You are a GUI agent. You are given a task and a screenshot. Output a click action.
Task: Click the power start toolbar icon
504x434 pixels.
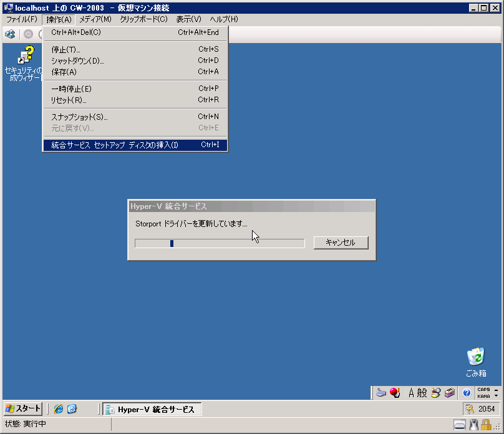click(x=28, y=34)
